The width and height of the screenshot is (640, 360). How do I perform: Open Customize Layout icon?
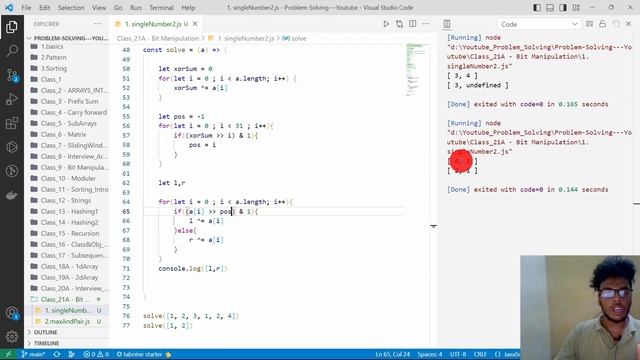tap(576, 8)
